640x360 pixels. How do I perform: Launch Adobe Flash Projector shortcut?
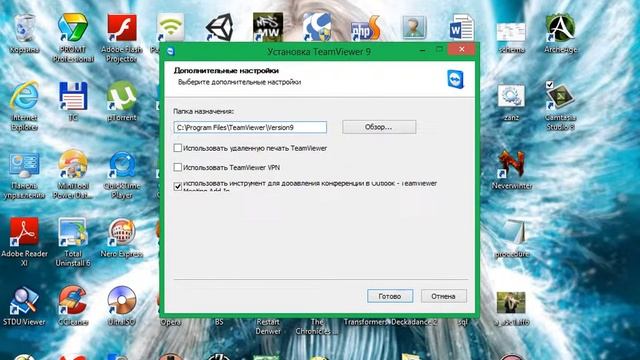pos(122,29)
